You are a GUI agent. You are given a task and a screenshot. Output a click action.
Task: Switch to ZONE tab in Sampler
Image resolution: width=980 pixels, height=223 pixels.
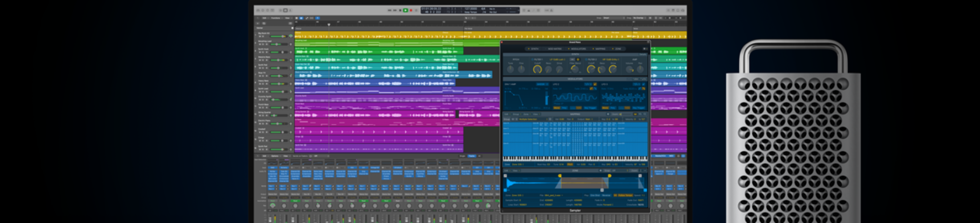point(617,49)
